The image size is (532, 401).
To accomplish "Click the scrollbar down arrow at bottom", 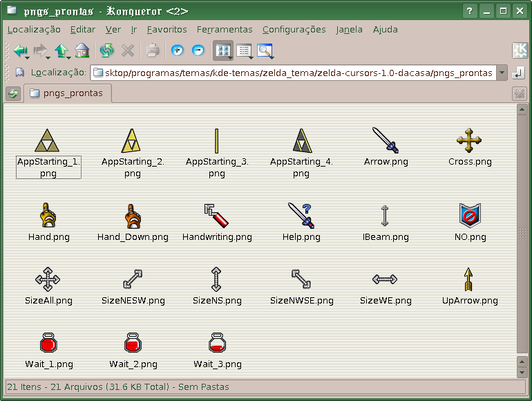I will click(x=522, y=373).
